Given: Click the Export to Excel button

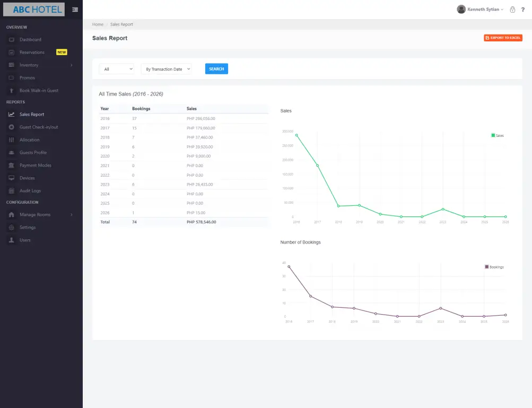Looking at the screenshot, I should pyautogui.click(x=503, y=38).
